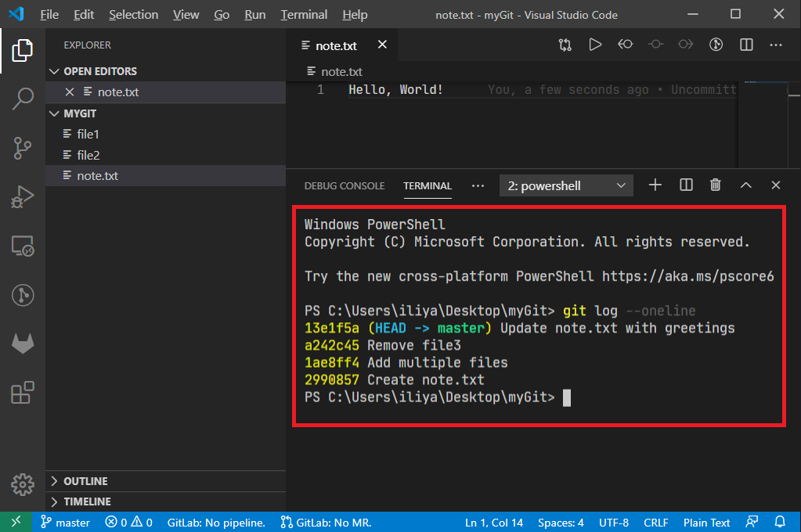Show more panel tabs ellipsis
Viewport: 801px width, 532px height.
pyautogui.click(x=478, y=186)
